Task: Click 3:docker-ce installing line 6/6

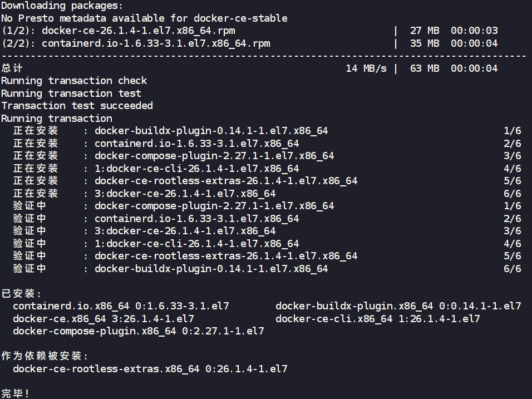Action: pyautogui.click(x=185, y=194)
